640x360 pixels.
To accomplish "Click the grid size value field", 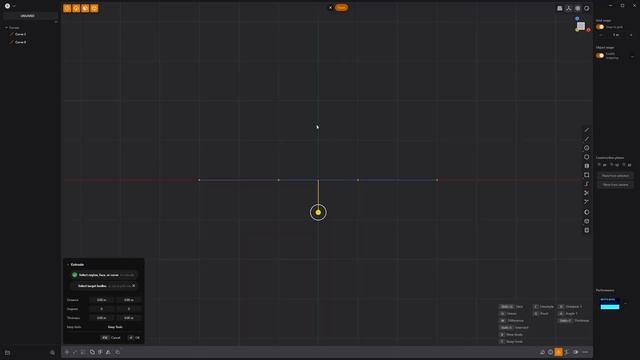I will pos(616,35).
